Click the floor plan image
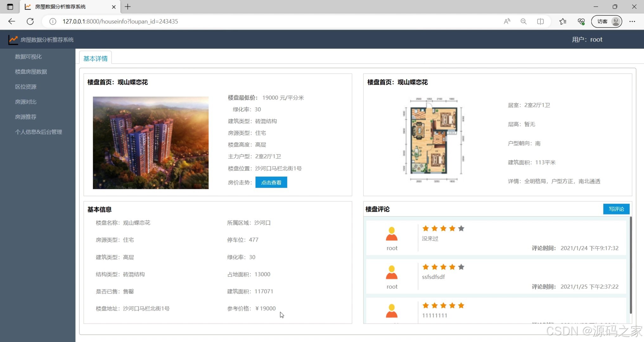 click(433, 140)
